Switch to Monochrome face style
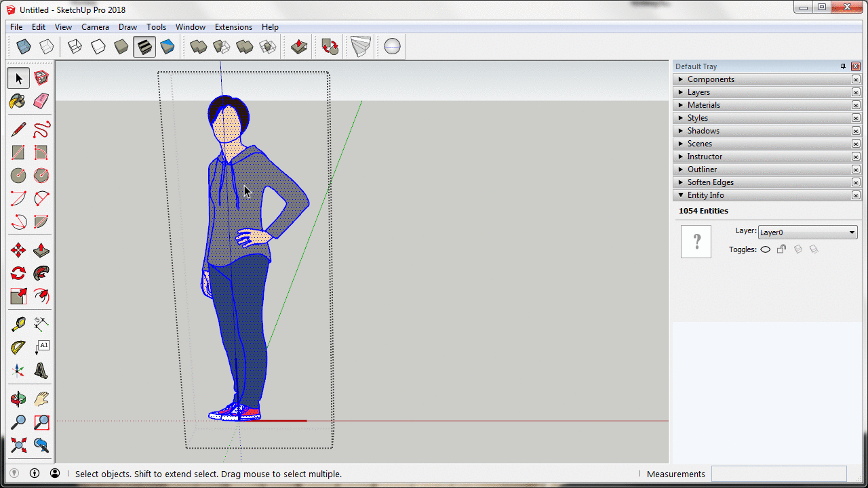The height and width of the screenshot is (488, 868). 167,47
